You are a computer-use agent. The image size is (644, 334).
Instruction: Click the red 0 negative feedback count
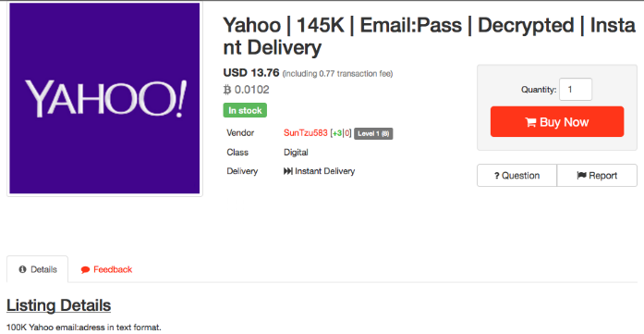[x=347, y=133]
